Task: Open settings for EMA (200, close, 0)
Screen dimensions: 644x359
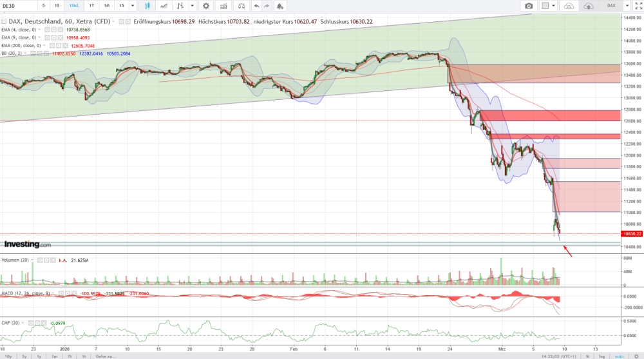Action: pyautogui.click(x=59, y=46)
